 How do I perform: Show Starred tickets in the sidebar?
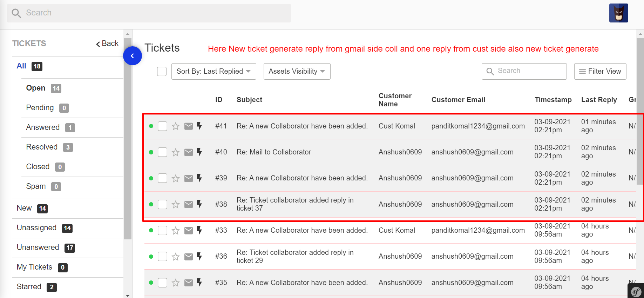[29, 287]
